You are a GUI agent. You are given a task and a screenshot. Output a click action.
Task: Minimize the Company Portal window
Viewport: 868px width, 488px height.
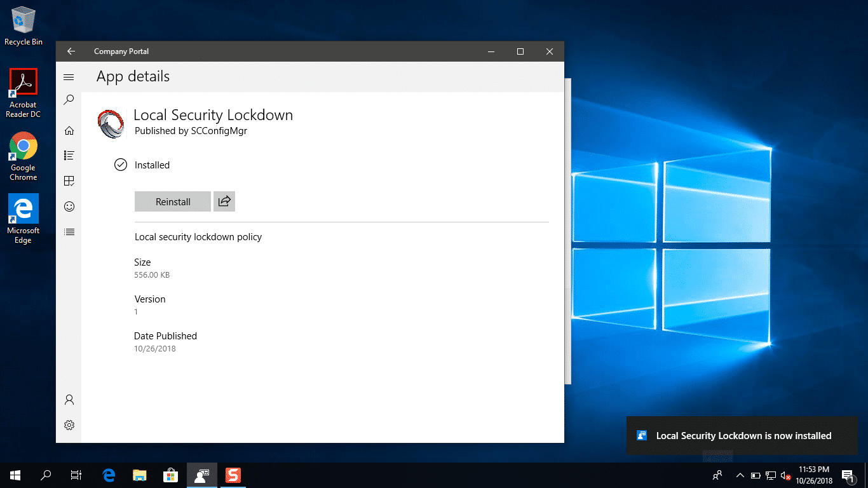[x=491, y=51]
